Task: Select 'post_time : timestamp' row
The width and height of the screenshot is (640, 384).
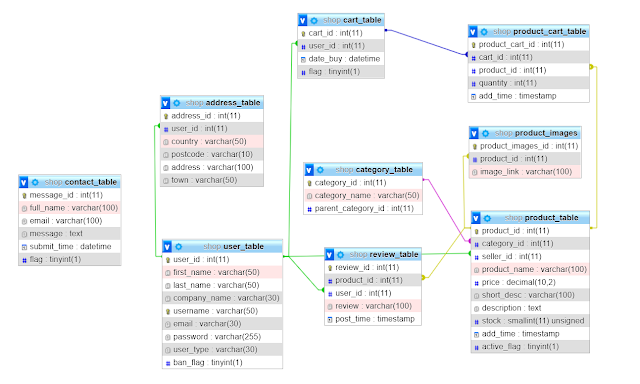Action: click(x=373, y=319)
